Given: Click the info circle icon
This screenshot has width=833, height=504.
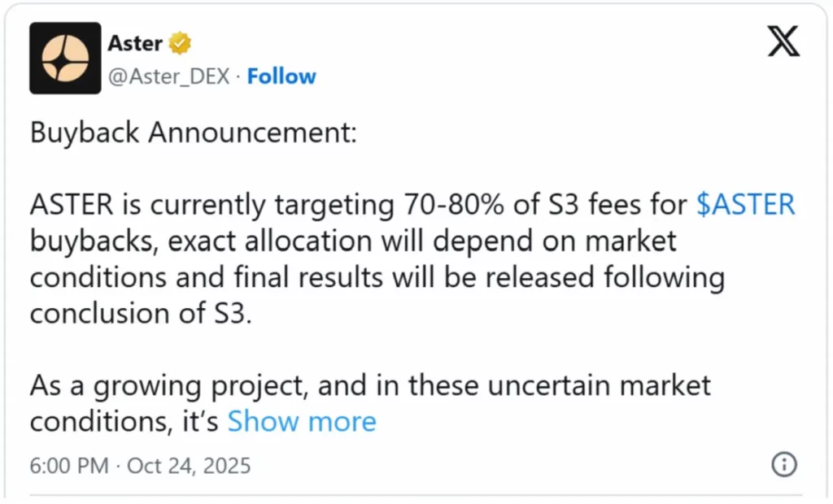Looking at the screenshot, I should (x=784, y=464).
